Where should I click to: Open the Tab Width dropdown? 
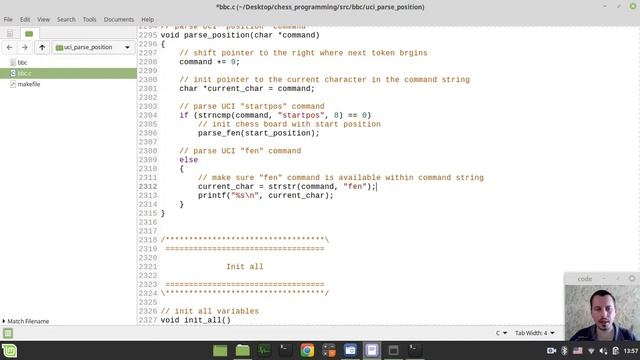point(535,333)
